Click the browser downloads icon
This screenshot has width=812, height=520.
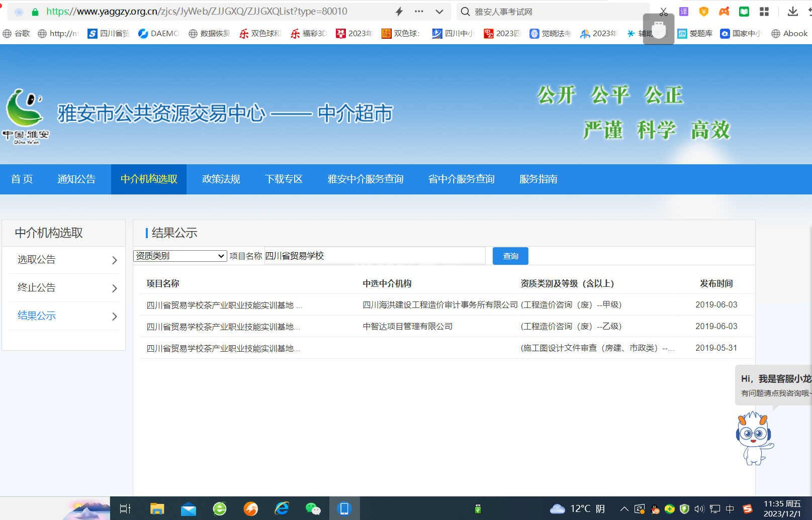(792, 12)
